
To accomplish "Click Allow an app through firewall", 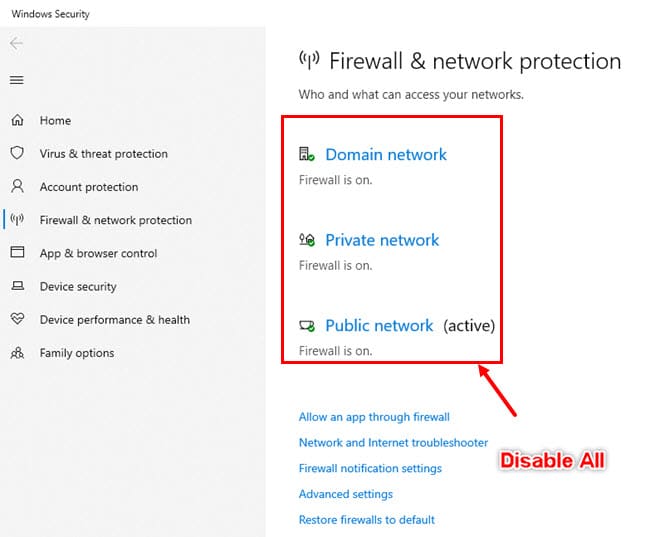I will pyautogui.click(x=374, y=417).
